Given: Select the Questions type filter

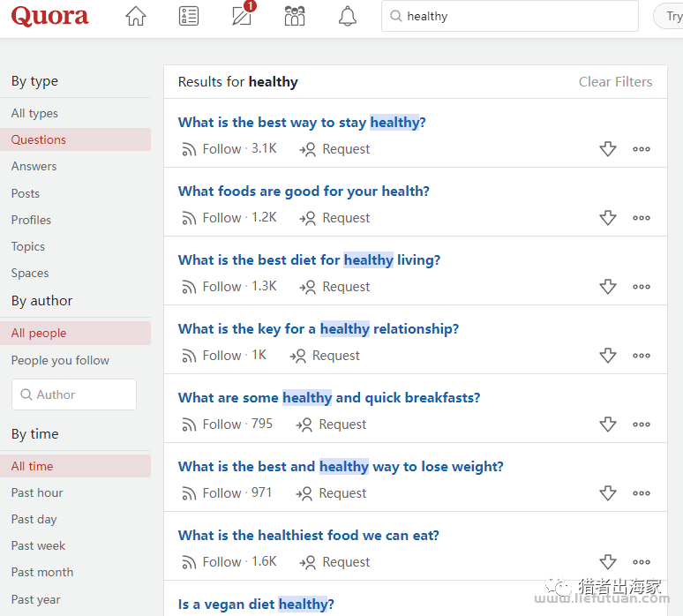Looking at the screenshot, I should (x=75, y=139).
